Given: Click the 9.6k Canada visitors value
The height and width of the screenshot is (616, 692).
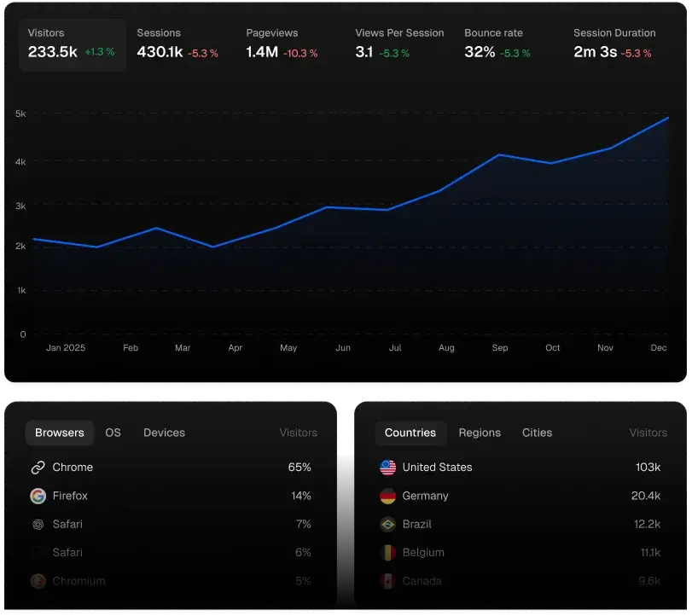Looking at the screenshot, I should [x=649, y=581].
